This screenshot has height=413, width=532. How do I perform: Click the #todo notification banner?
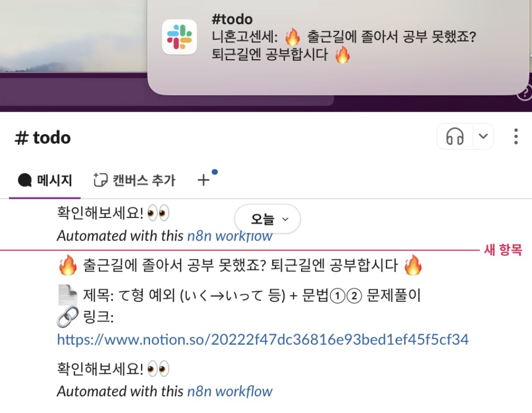[x=338, y=48]
